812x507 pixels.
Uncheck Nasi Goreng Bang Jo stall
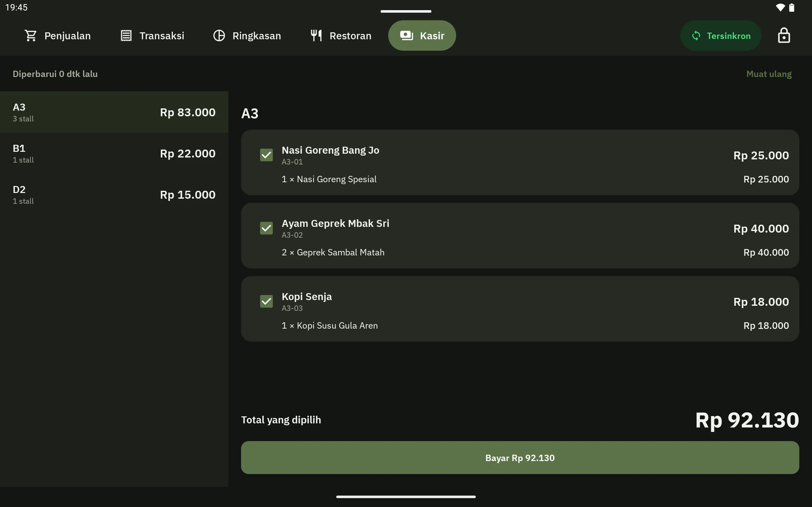point(266,155)
